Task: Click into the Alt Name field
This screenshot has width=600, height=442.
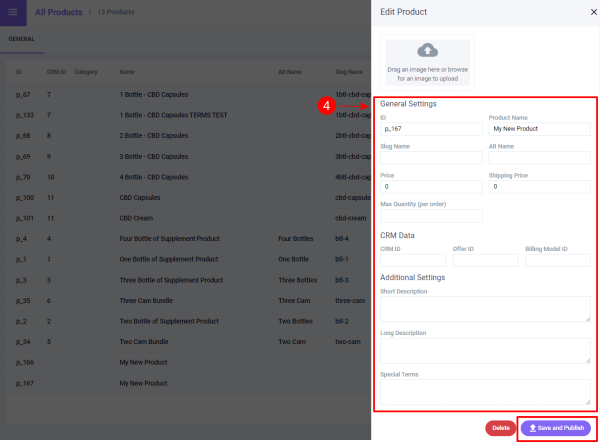Action: coord(540,157)
